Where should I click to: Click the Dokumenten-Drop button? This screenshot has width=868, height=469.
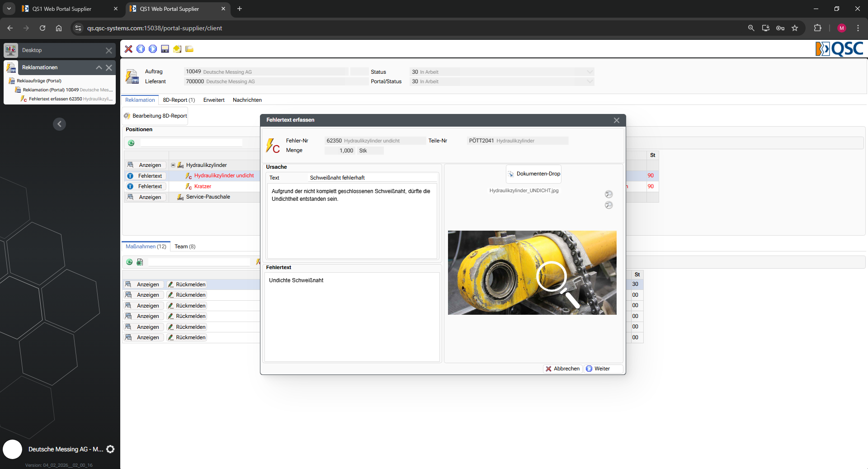[x=533, y=174]
